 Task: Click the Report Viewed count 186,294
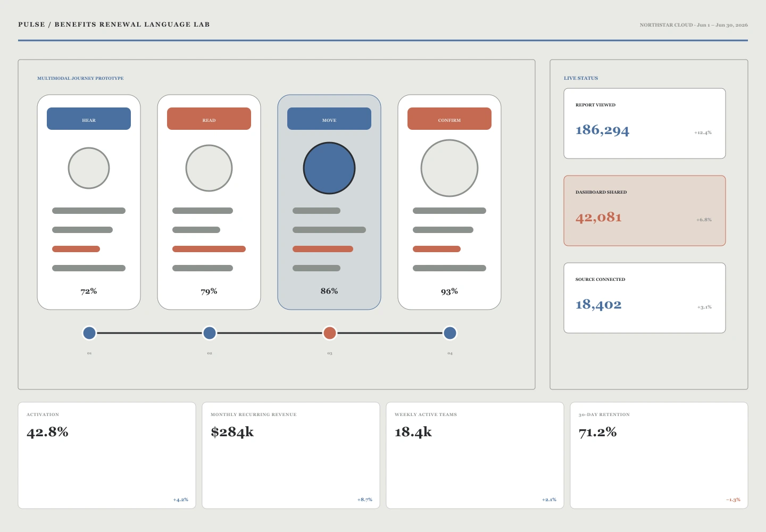click(x=602, y=130)
